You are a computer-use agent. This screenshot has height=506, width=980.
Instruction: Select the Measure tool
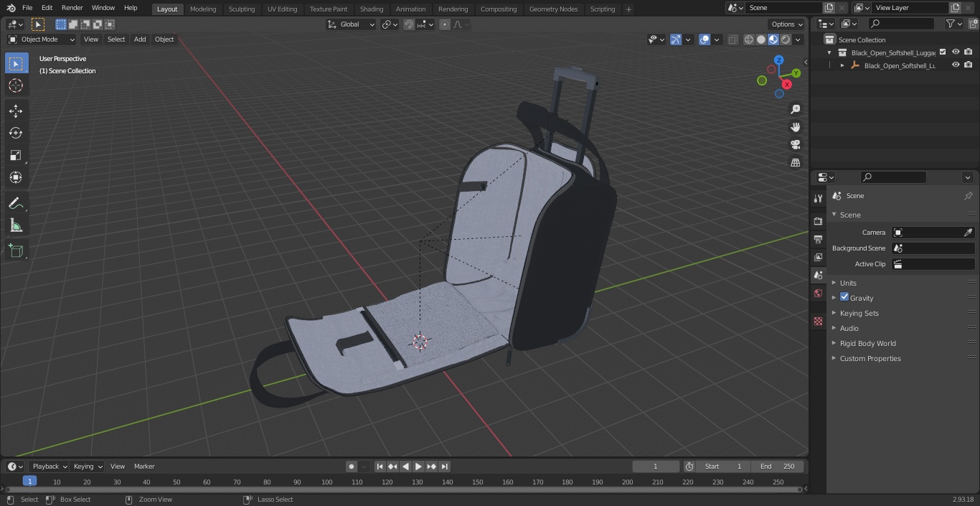coord(16,226)
